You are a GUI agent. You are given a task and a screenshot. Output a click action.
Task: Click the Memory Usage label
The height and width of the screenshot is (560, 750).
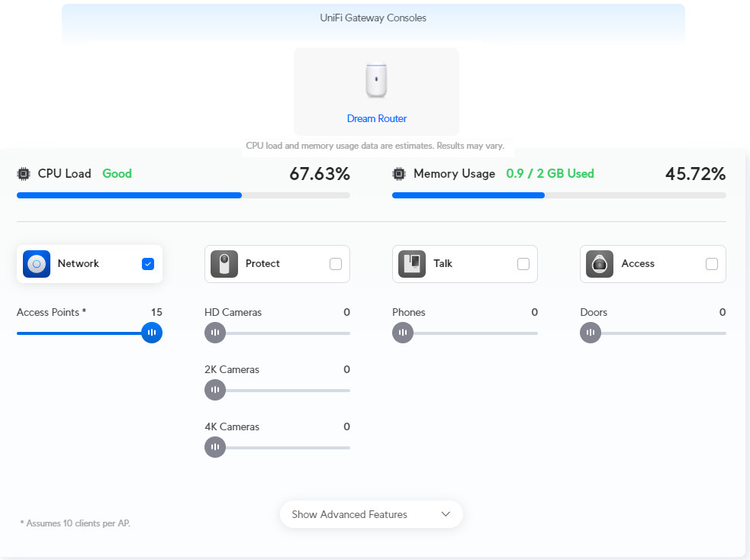(x=454, y=174)
